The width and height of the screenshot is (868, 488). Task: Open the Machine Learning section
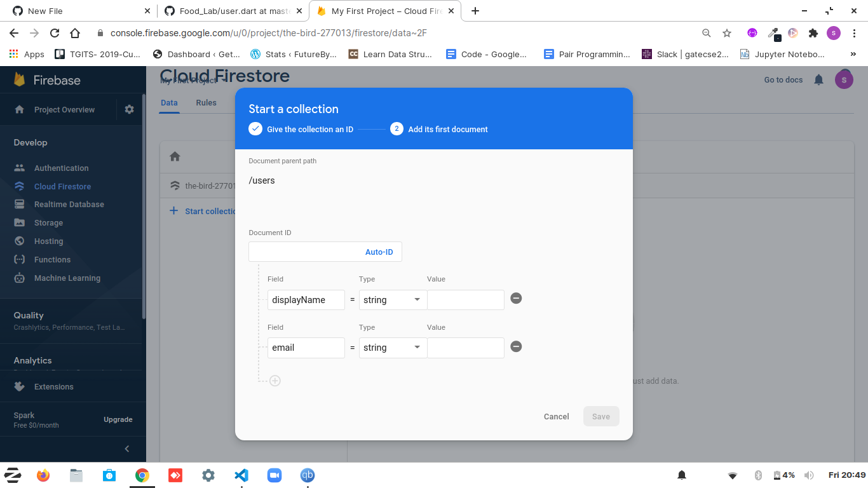(67, 278)
